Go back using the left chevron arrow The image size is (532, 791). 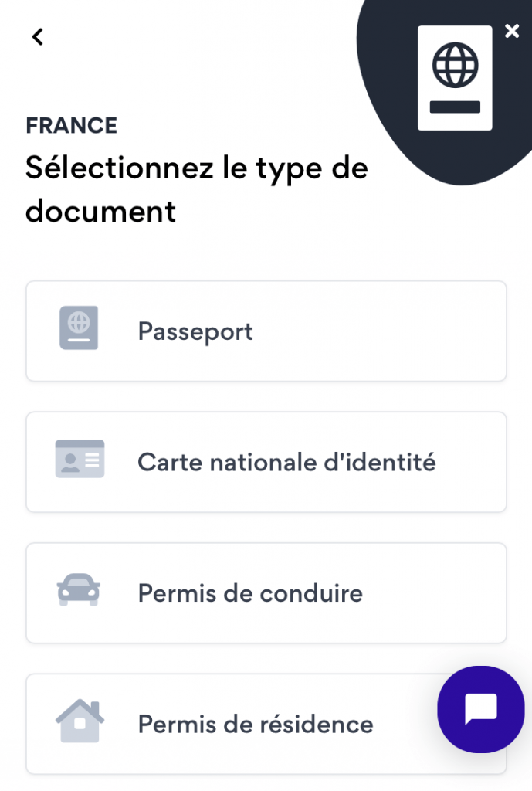(37, 36)
